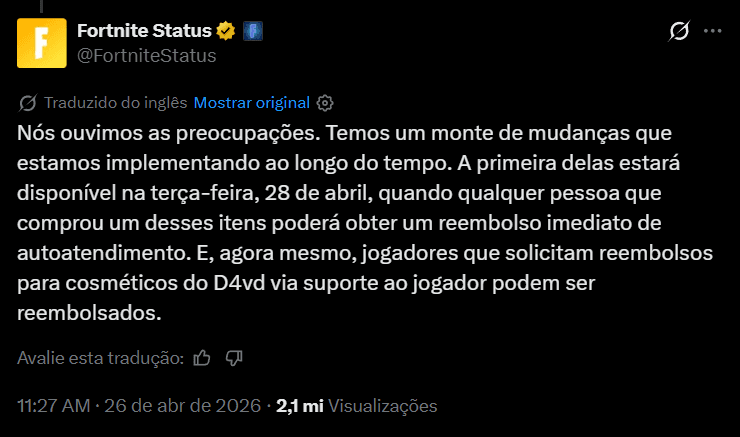Open the 11:27 AM post timestamp
The height and width of the screenshot is (437, 740).
click(x=54, y=406)
